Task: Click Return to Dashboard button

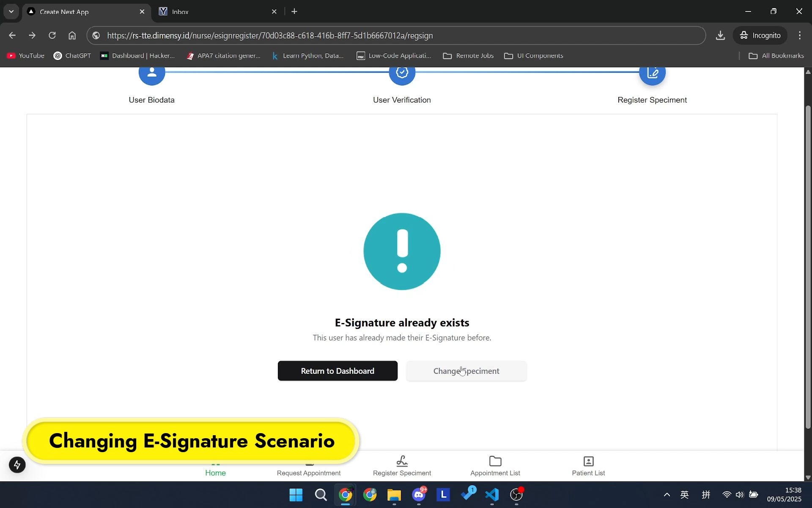Action: coord(337,371)
